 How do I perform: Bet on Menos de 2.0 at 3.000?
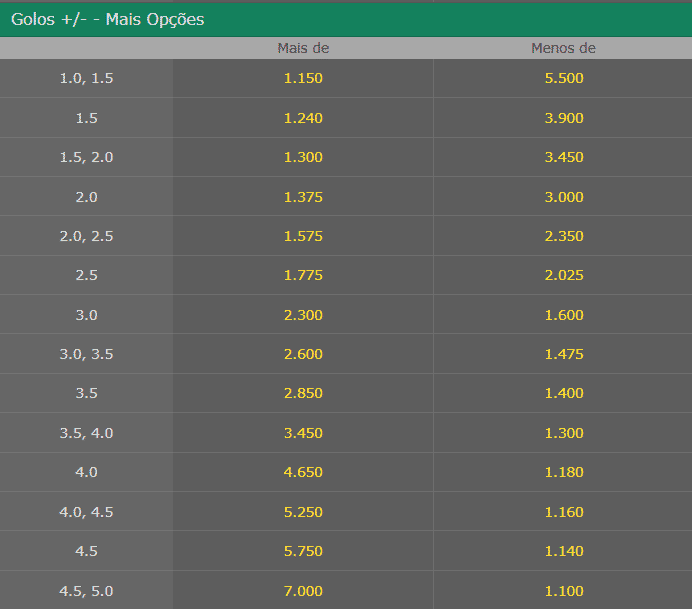tap(563, 197)
